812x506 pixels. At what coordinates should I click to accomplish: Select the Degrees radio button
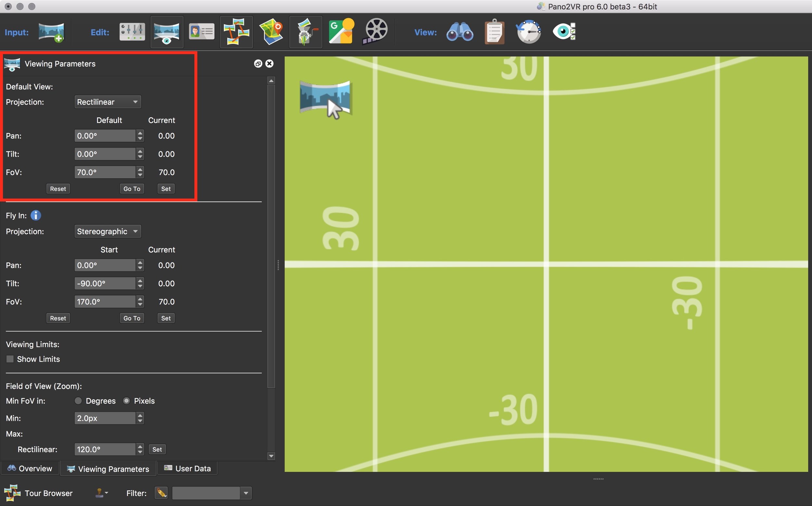[x=78, y=401]
